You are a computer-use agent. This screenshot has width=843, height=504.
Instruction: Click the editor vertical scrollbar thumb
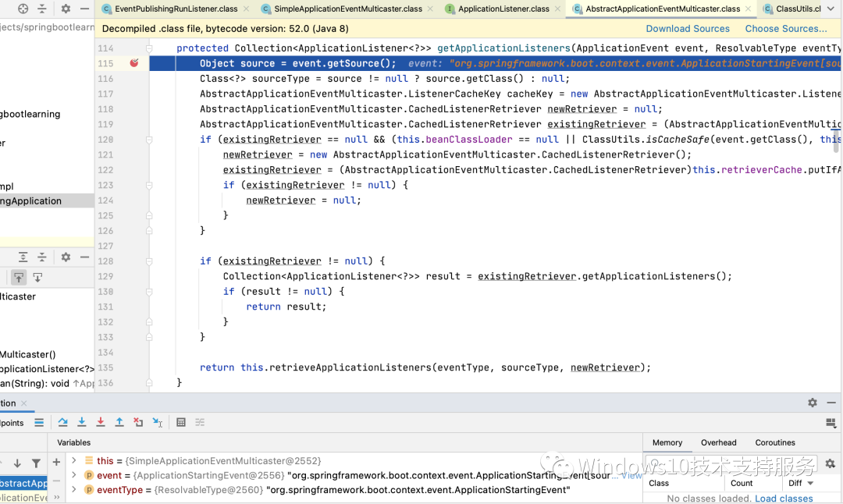[x=837, y=140]
